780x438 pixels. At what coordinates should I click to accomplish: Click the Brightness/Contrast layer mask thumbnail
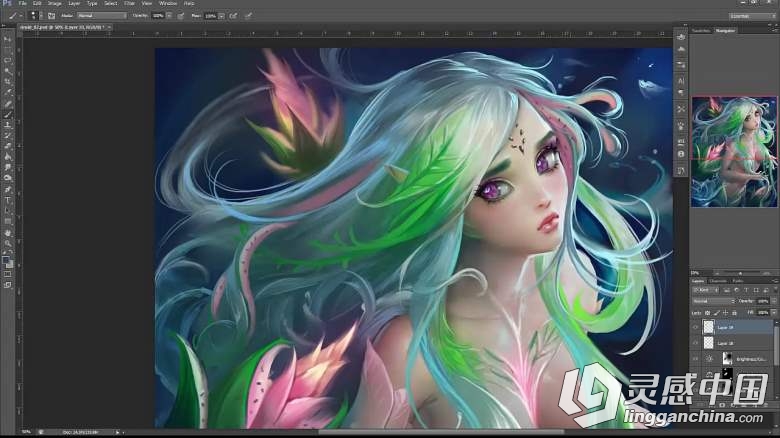(x=727, y=358)
